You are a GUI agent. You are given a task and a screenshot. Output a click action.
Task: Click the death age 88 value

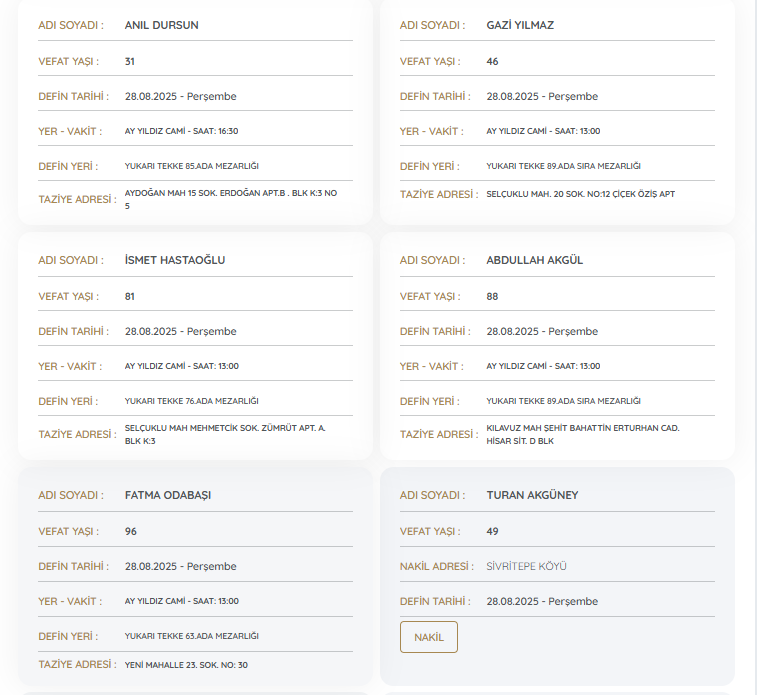[x=492, y=296]
